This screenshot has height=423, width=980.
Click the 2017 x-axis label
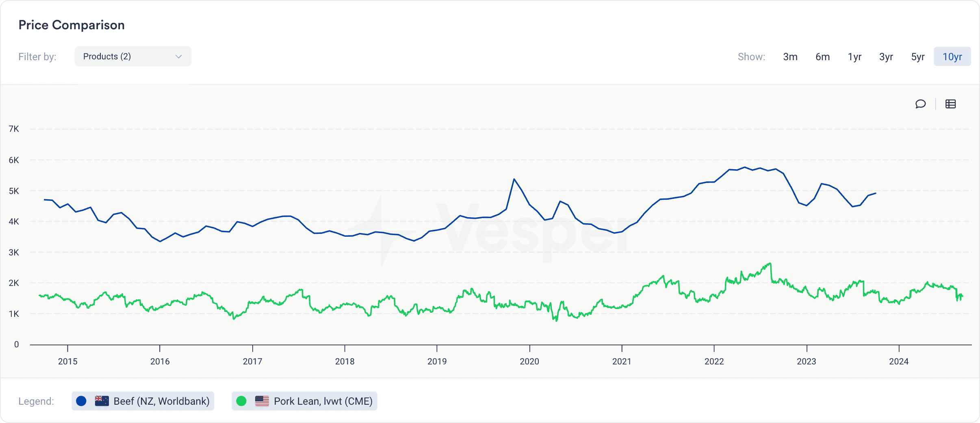tap(252, 361)
